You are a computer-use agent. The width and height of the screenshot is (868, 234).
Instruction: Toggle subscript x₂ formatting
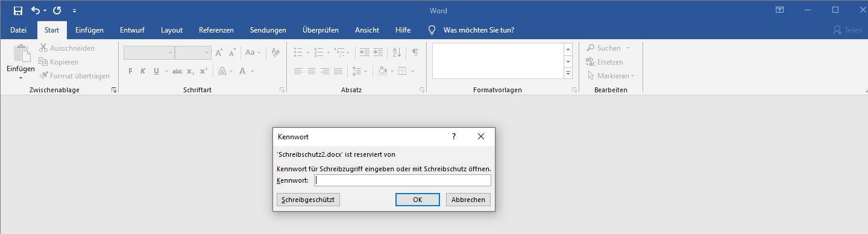point(190,71)
